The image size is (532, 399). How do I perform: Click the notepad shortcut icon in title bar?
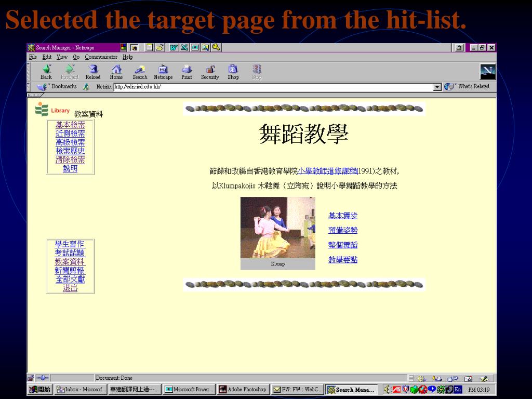pyautogui.click(x=149, y=47)
